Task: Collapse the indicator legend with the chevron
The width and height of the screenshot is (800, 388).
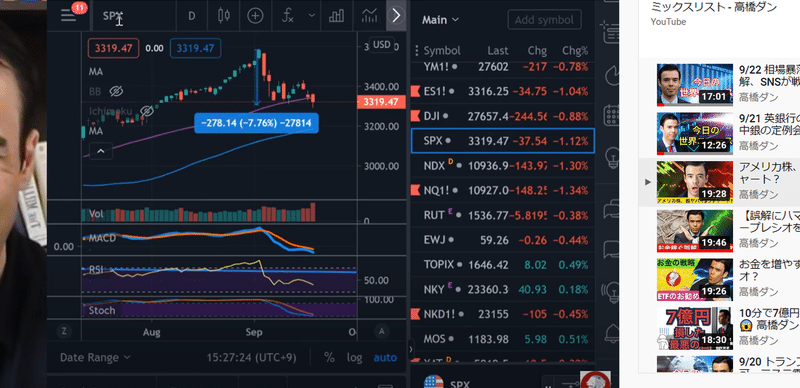Action: click(101, 151)
